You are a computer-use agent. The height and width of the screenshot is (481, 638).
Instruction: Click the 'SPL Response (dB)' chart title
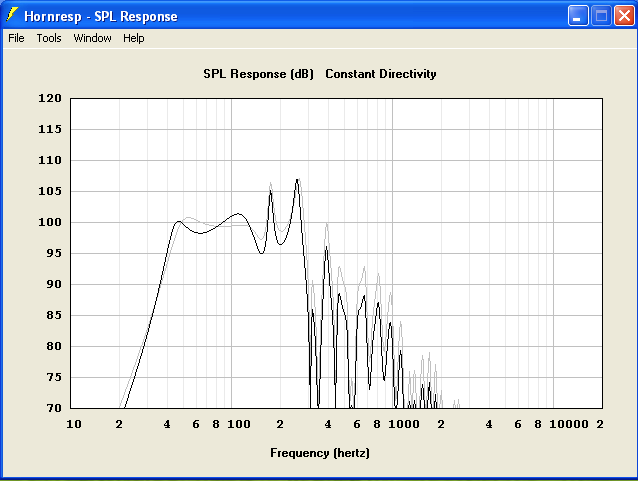258,74
